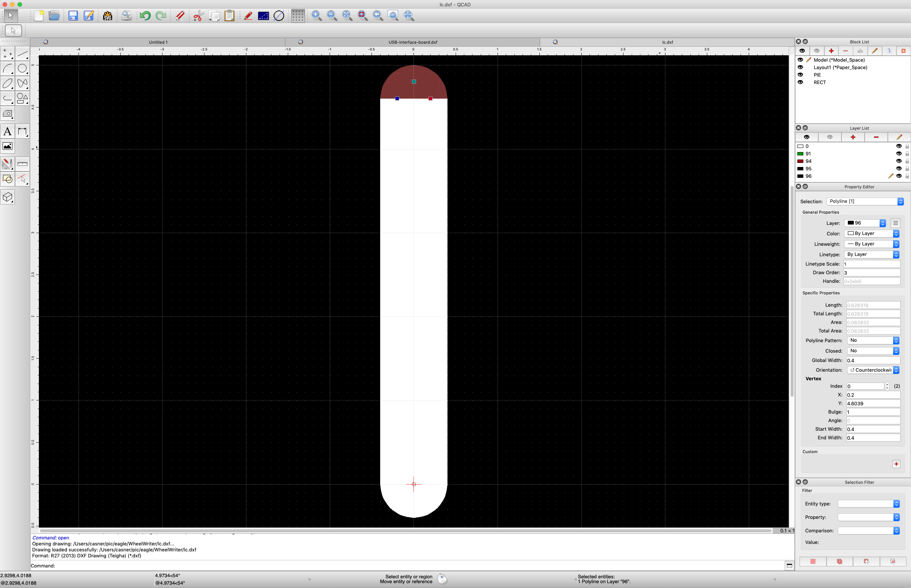The height and width of the screenshot is (588, 911).
Task: Switch to the Untitled 1 tab
Action: pyautogui.click(x=158, y=42)
